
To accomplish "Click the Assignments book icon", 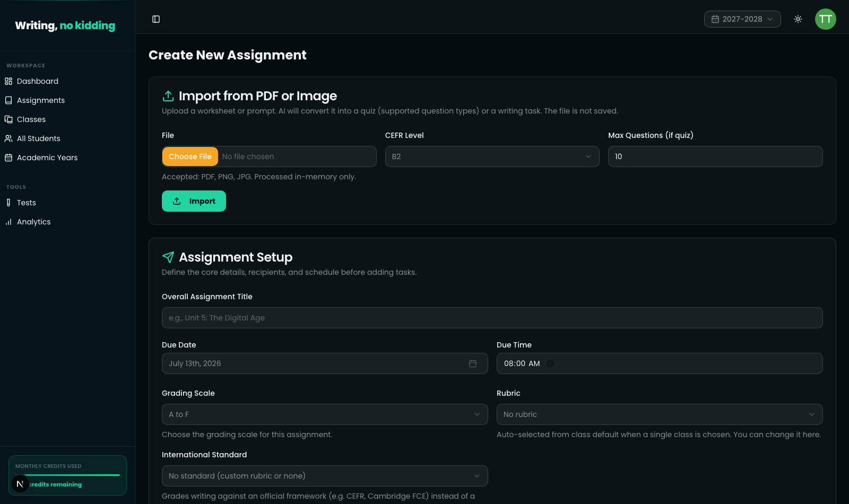I will [8, 100].
